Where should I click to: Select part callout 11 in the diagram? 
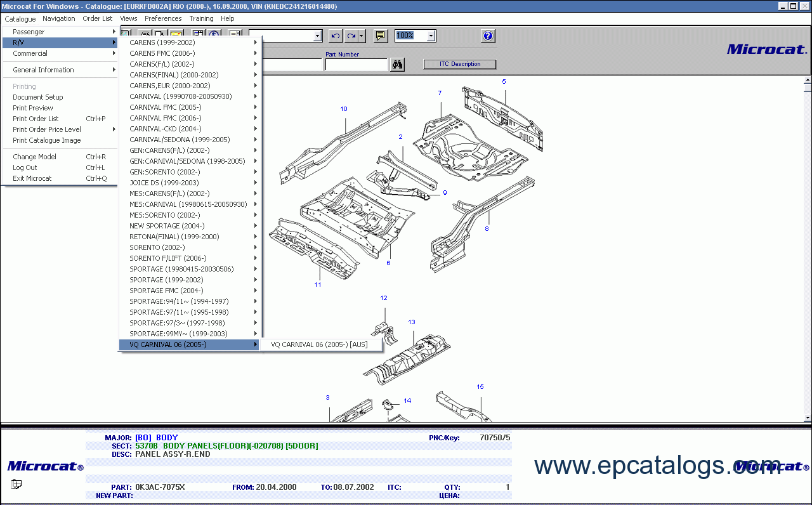pos(318,285)
